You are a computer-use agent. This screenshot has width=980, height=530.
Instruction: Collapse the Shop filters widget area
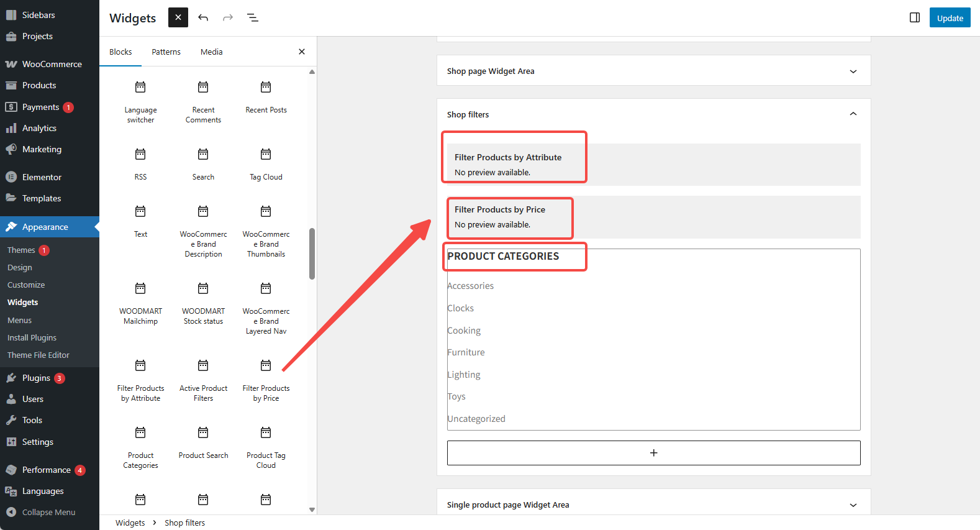[x=853, y=114]
